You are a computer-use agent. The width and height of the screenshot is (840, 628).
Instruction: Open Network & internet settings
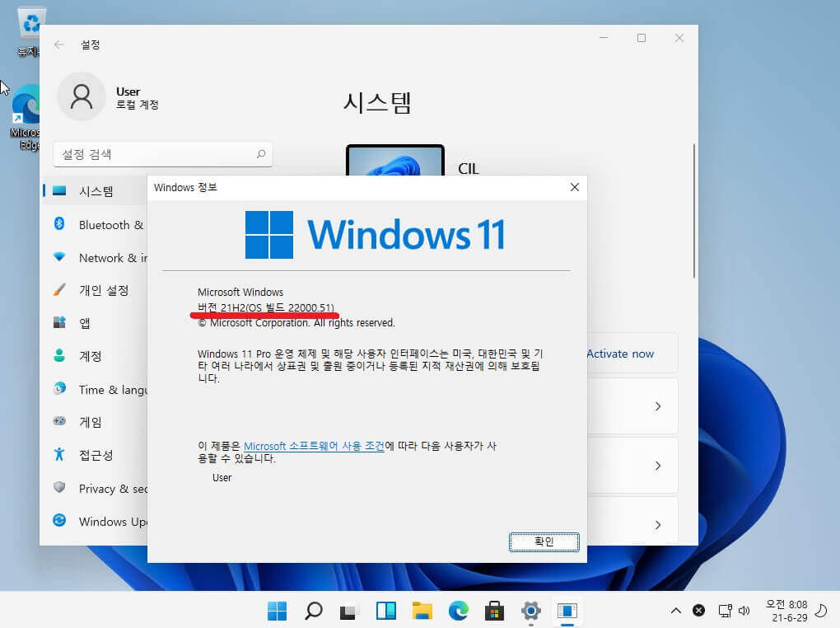pyautogui.click(x=97, y=258)
